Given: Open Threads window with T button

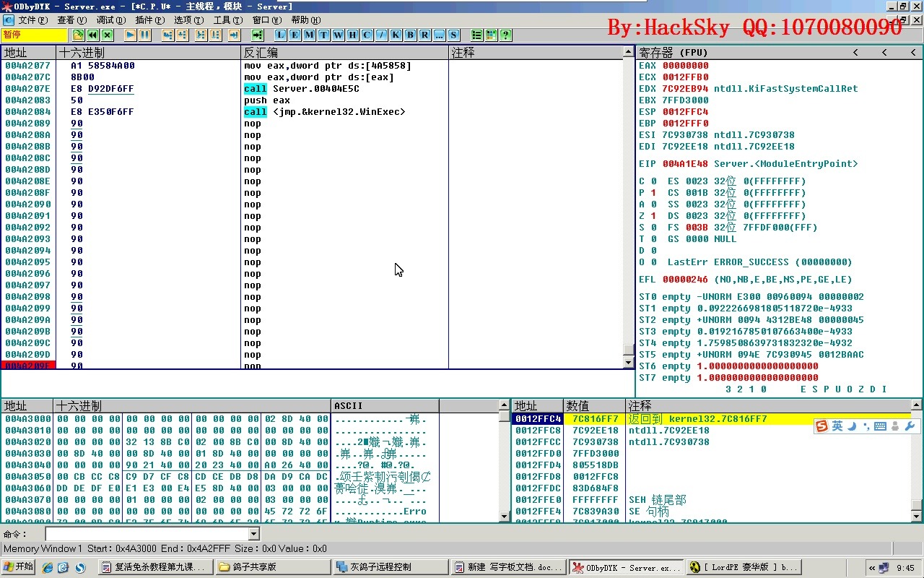Looking at the screenshot, I should (x=323, y=35).
